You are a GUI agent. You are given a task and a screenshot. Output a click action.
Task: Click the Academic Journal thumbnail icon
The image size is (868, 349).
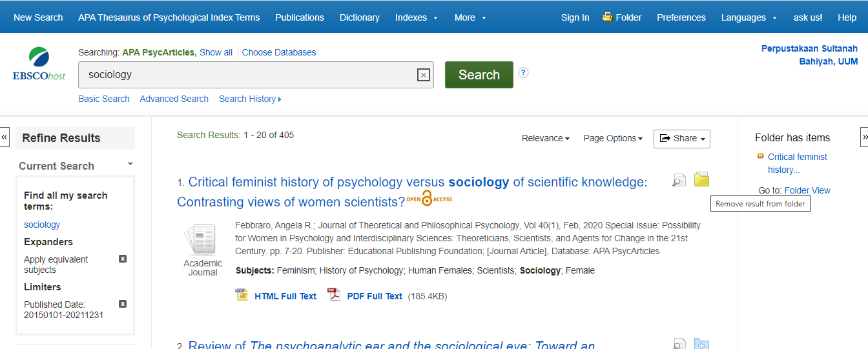200,239
